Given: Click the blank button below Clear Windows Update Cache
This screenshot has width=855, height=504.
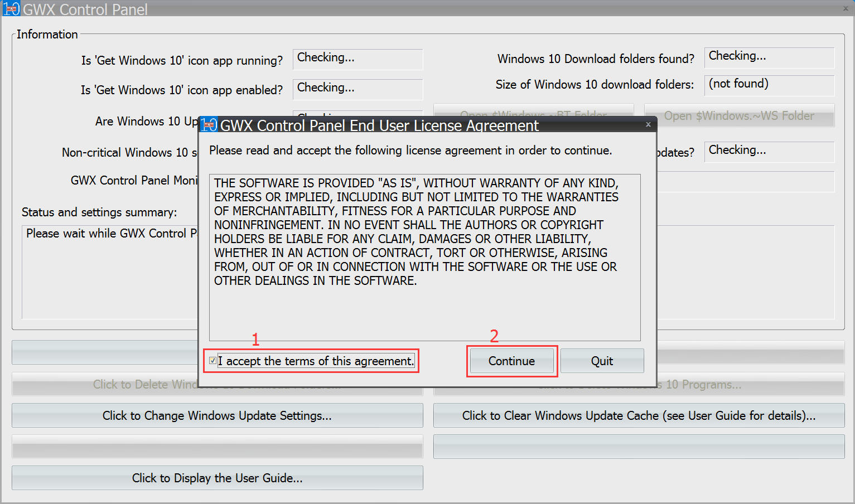Looking at the screenshot, I should (639, 447).
